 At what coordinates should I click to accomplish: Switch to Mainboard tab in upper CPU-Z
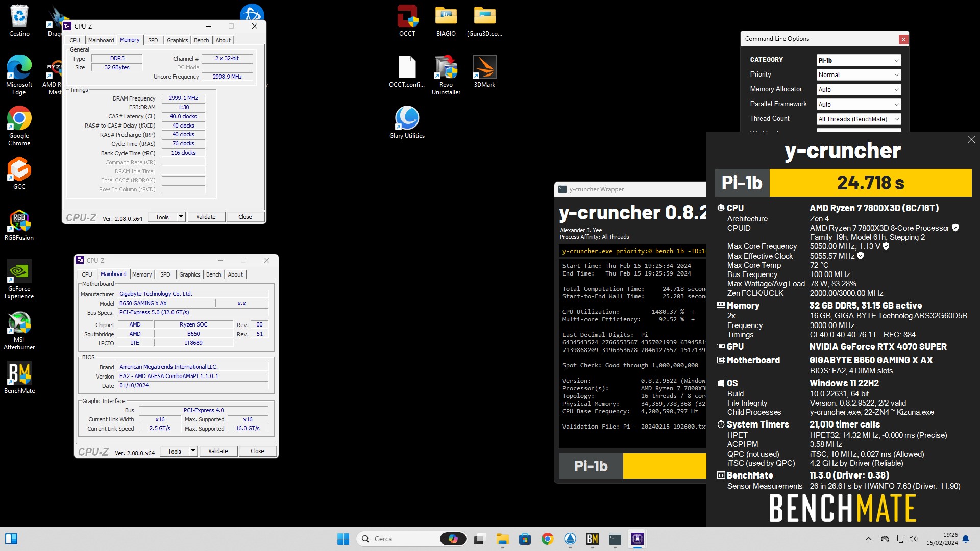click(101, 40)
